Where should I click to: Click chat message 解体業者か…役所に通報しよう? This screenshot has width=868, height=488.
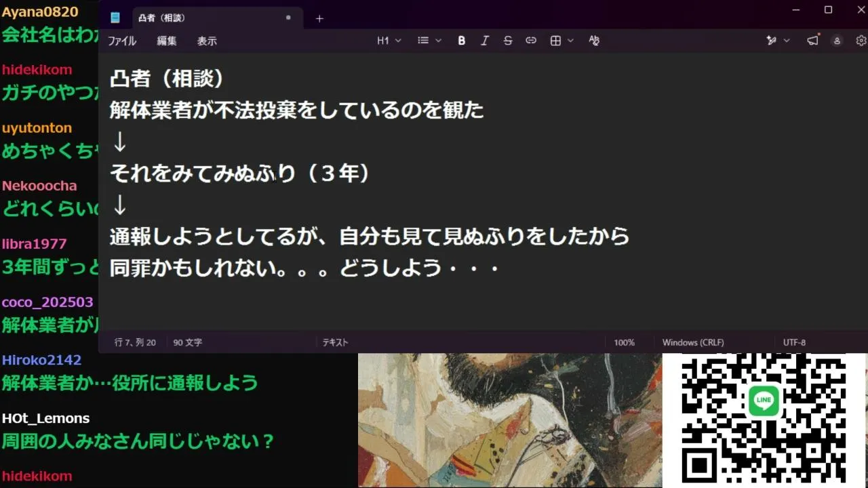[x=130, y=383]
